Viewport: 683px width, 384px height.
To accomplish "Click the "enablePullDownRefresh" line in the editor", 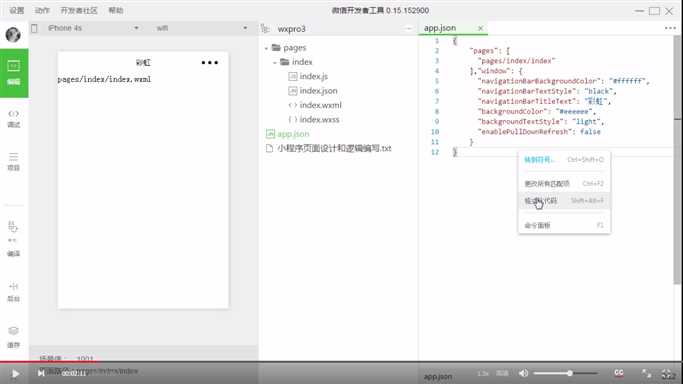I will click(x=539, y=132).
